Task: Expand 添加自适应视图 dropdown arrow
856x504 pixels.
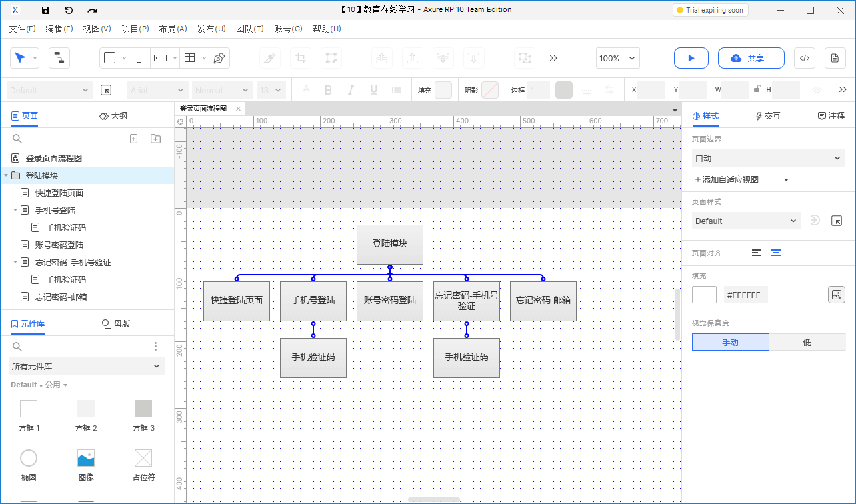Action: tap(786, 179)
